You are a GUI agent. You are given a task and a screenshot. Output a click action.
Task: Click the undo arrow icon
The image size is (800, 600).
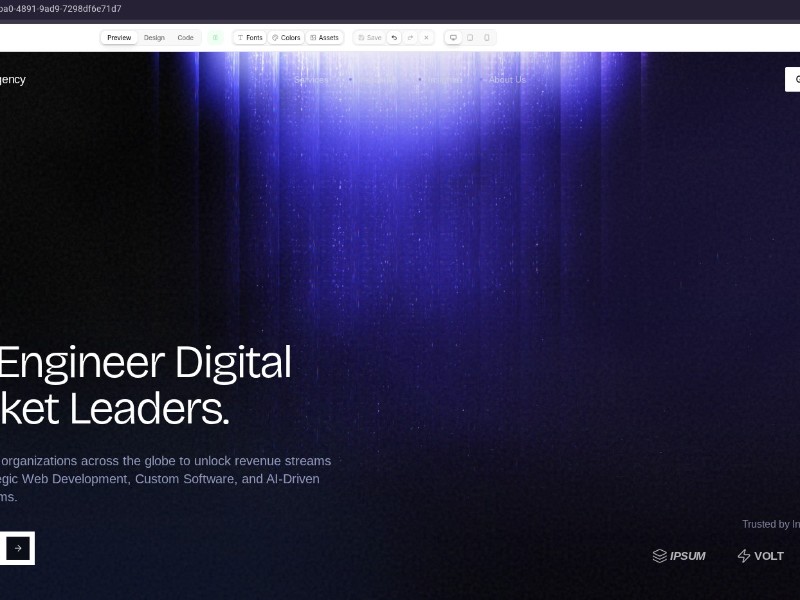394,38
